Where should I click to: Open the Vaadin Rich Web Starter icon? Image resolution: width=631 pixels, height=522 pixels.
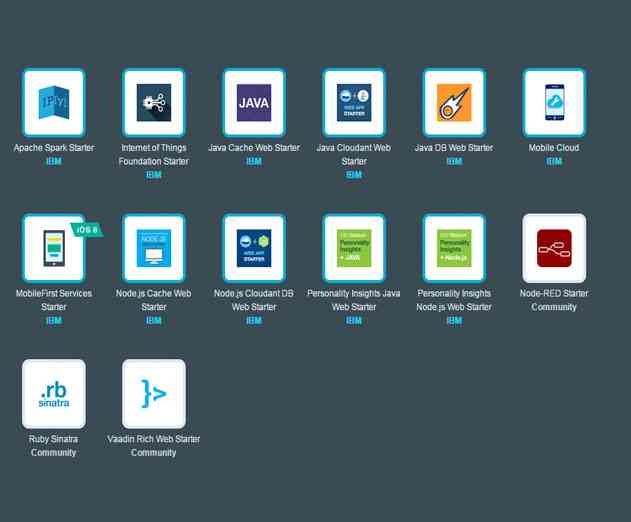tap(154, 394)
